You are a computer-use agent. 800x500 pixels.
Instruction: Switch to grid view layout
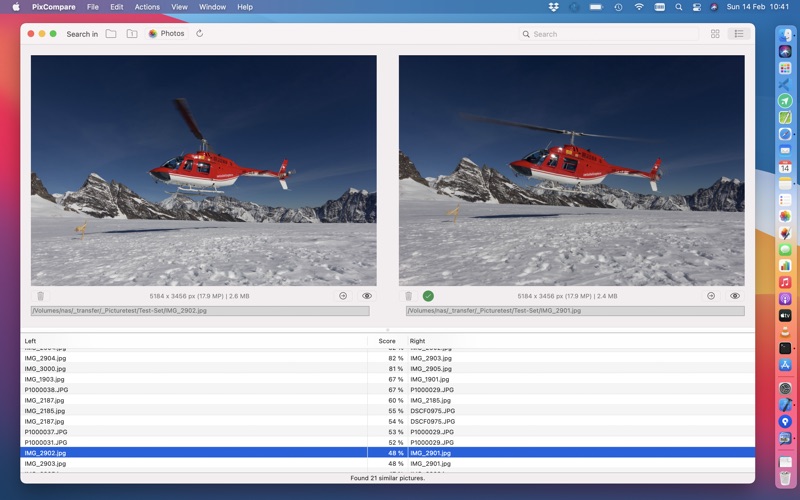click(x=715, y=34)
